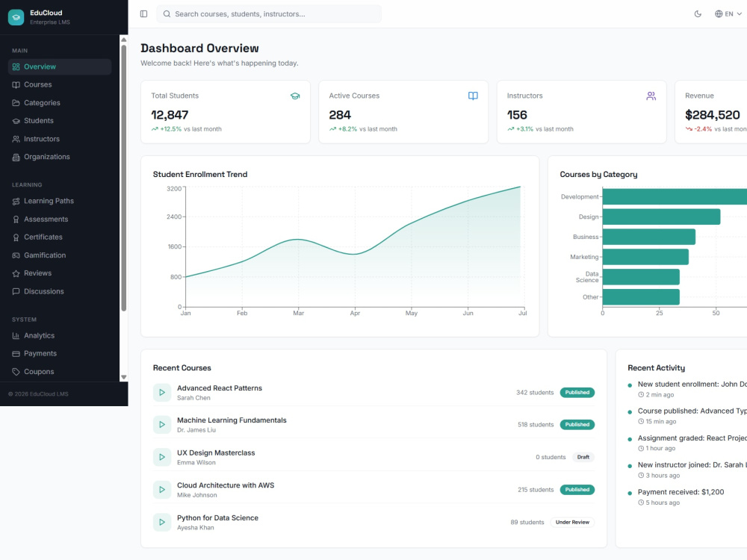This screenshot has height=560, width=747.
Task: Click the Discussions chat icon
Action: coord(16,291)
